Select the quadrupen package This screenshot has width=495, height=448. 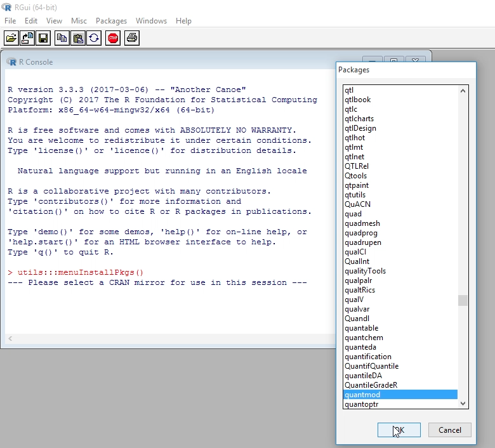coord(400,242)
